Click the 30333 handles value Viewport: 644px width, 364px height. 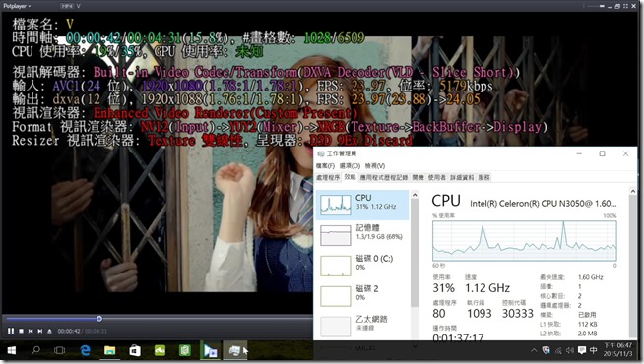click(518, 314)
